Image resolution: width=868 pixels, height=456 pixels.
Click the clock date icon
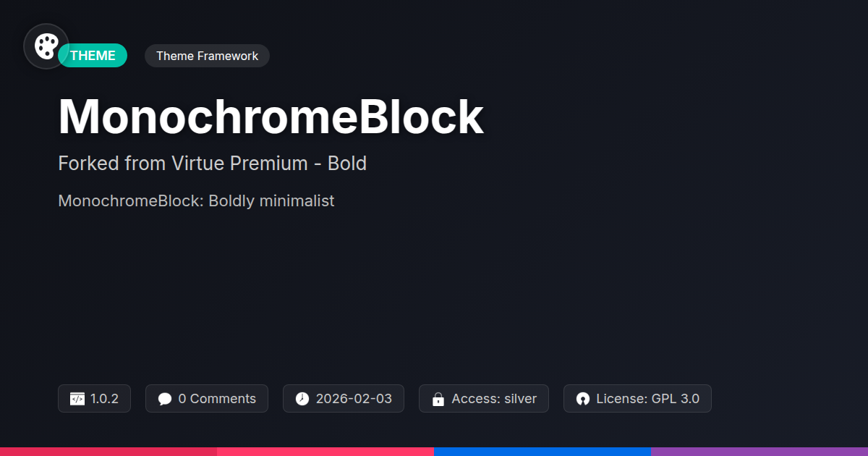click(302, 399)
